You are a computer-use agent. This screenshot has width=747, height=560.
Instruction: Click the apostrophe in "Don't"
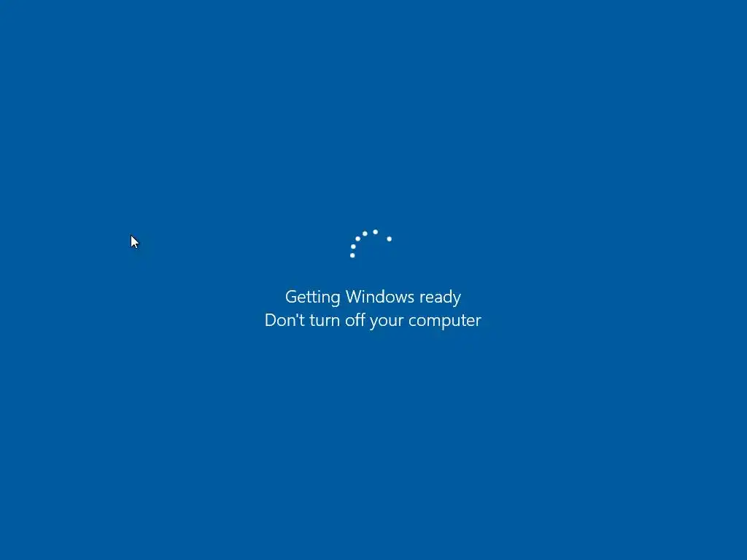(x=297, y=315)
